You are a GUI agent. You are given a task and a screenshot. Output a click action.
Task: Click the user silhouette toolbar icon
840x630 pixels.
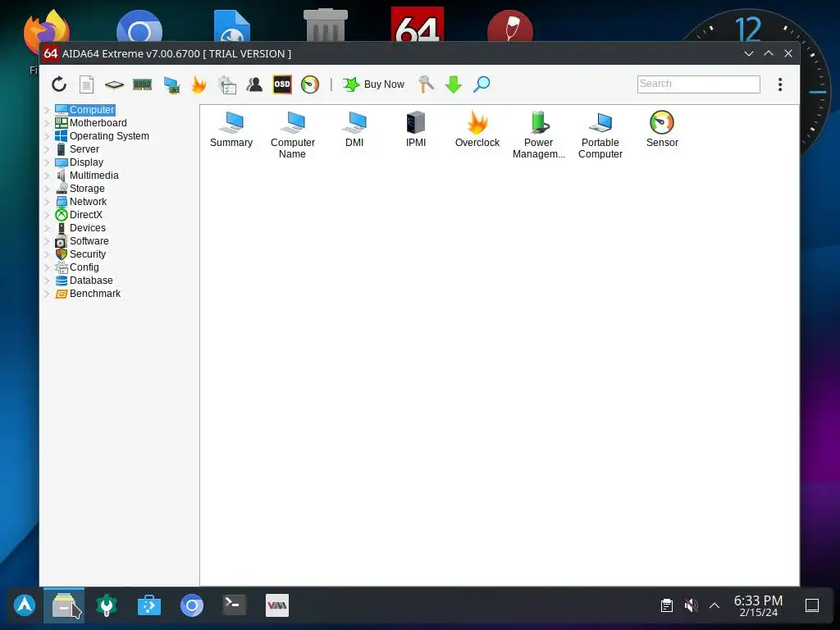[254, 84]
